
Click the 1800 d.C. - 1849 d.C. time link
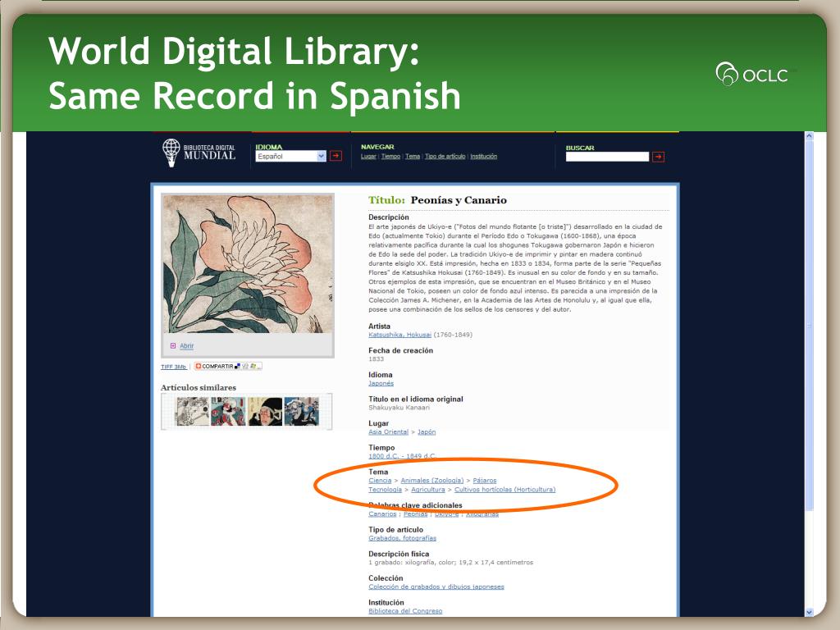[402, 456]
